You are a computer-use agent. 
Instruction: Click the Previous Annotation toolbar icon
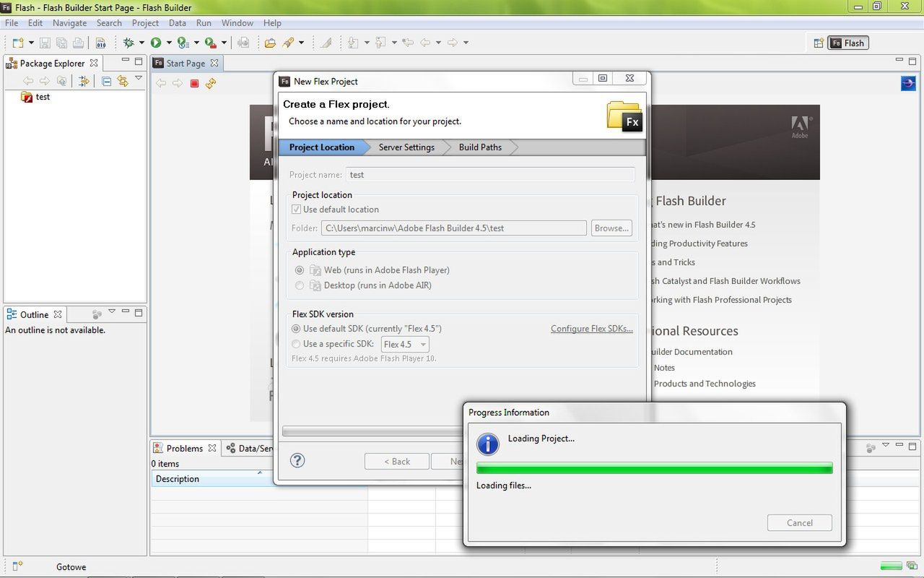[381, 43]
